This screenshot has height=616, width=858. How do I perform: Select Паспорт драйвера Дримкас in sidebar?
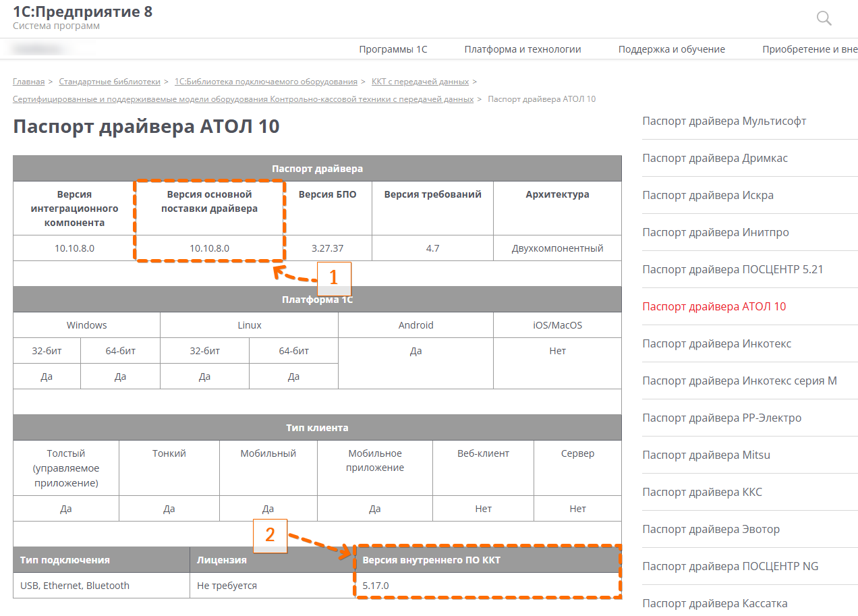(x=714, y=159)
